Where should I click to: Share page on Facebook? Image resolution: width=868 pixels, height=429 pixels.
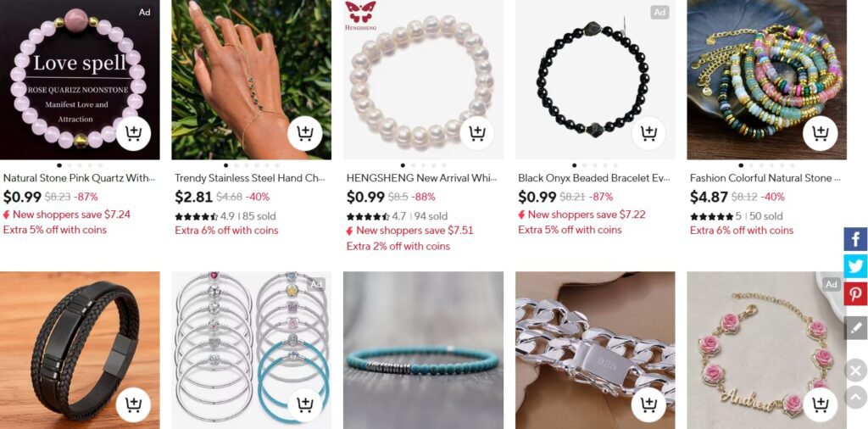click(x=855, y=239)
